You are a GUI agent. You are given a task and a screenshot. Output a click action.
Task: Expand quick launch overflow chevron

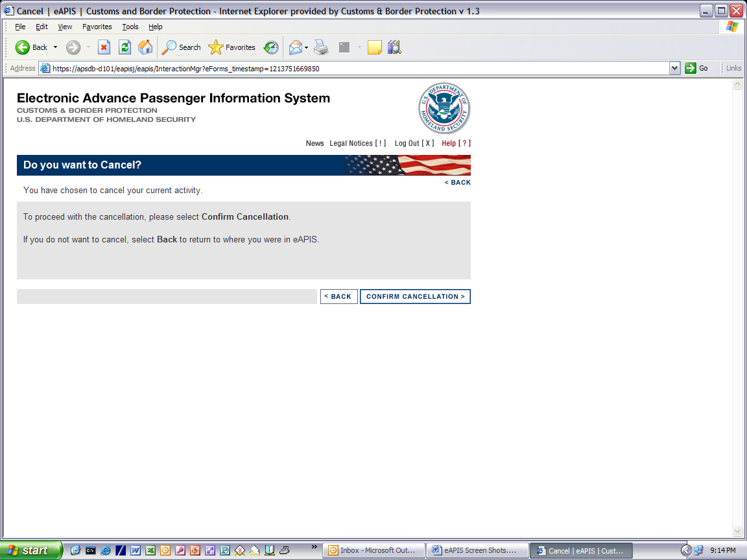pyautogui.click(x=314, y=546)
